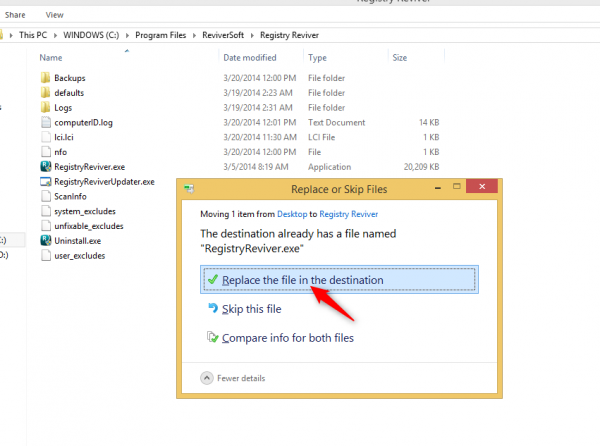Click the Backups folder icon
The image size is (600, 446).
click(x=45, y=78)
